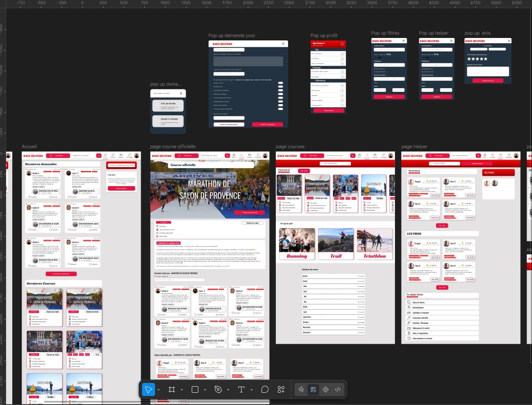Select the 'page courses' frame label
Viewport: 532px width, 405px height.
290,147
